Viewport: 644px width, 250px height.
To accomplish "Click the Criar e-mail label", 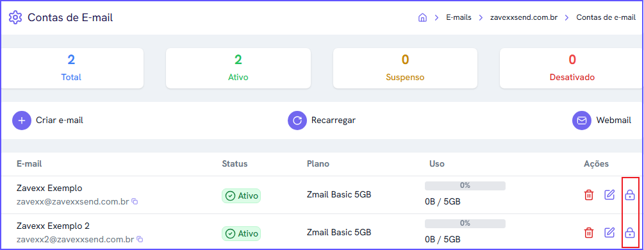I will point(60,121).
